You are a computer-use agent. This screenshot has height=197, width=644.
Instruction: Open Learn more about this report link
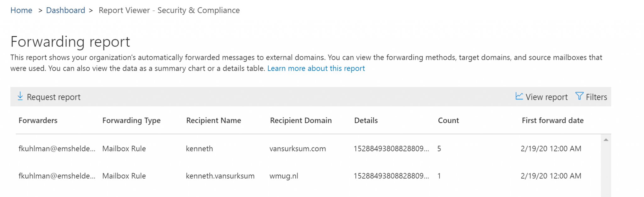(316, 68)
